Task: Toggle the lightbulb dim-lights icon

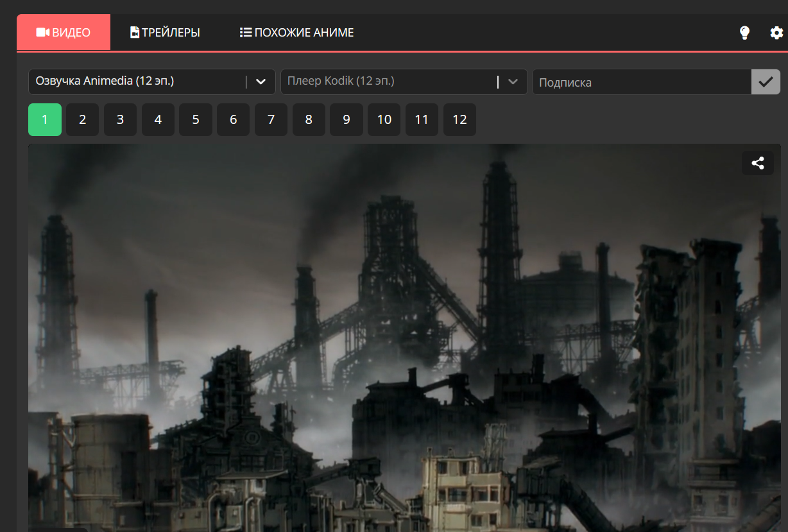Action: pyautogui.click(x=744, y=33)
